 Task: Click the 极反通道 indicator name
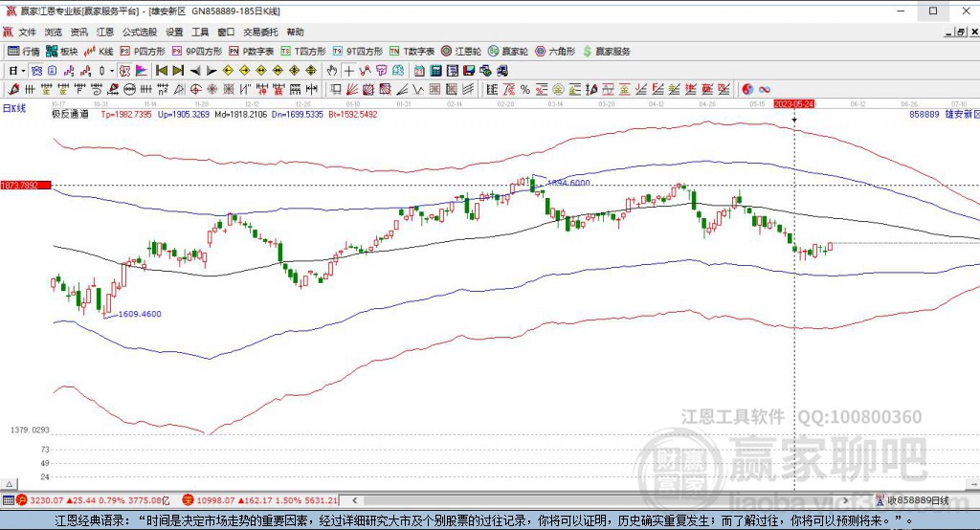click(x=70, y=115)
